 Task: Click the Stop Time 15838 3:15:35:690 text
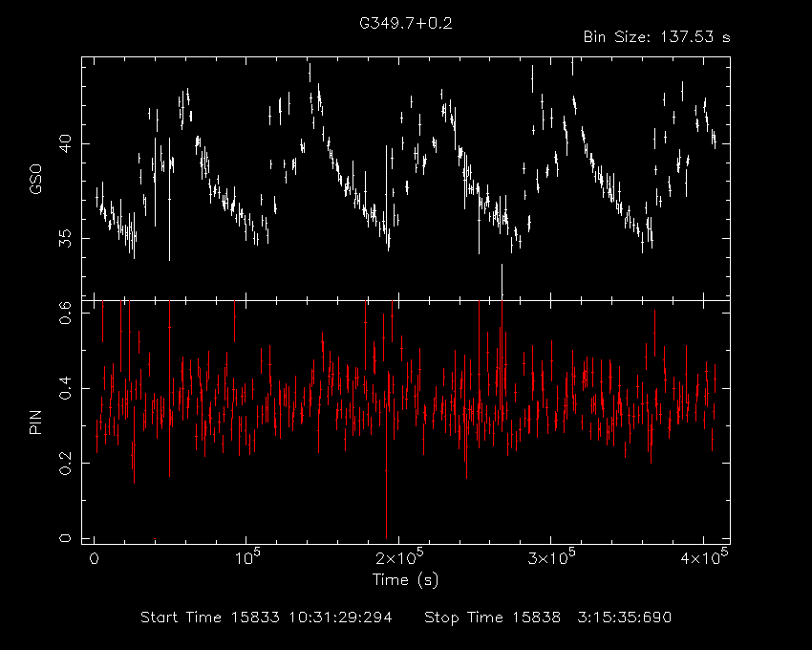point(548,617)
